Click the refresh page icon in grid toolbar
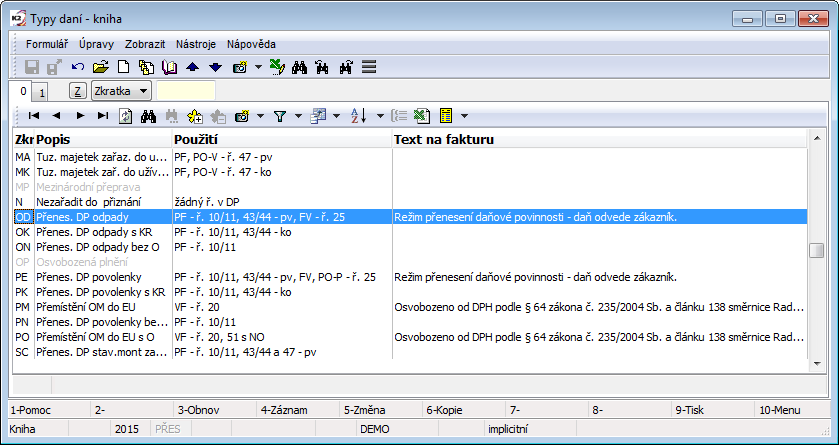The image size is (839, 445). [125, 116]
